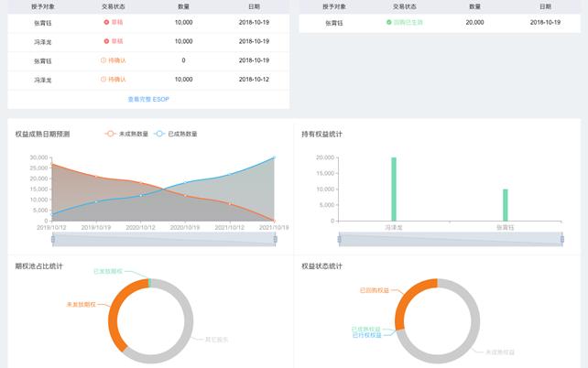Click the 已回购权益 donut label
This screenshot has height=368, width=588.
375,290
